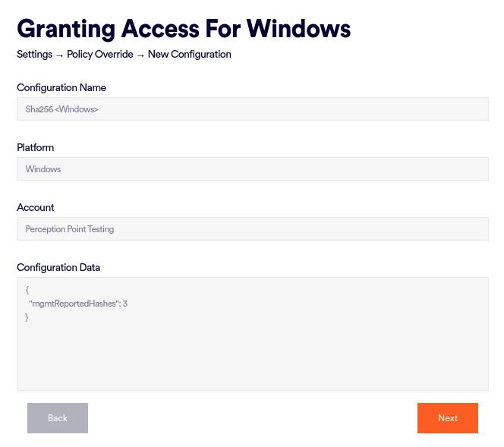Click the opening brace in Configuration Data
The width and height of the screenshot is (504, 447).
point(27,291)
